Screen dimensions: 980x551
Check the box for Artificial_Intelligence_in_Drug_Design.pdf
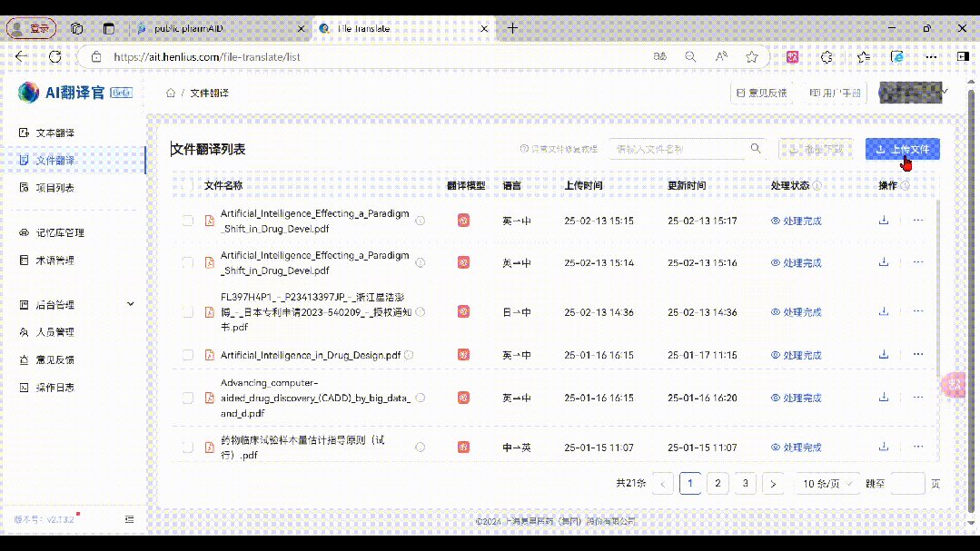pos(188,355)
